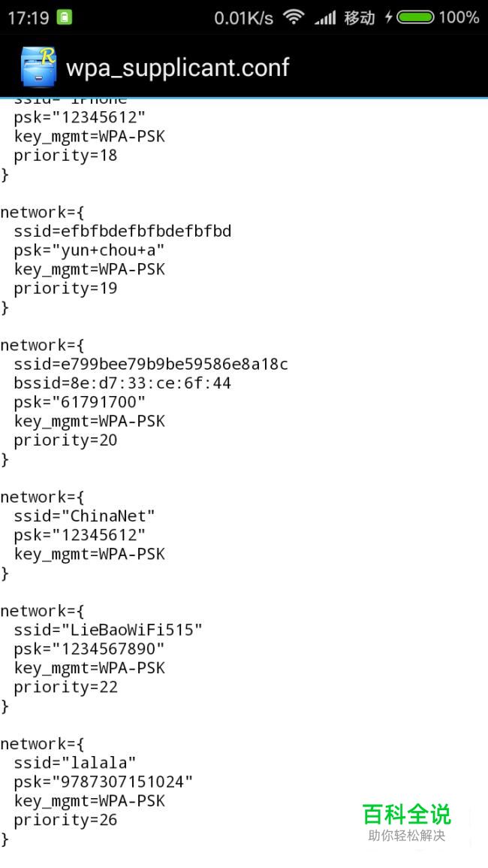Tap the ssid=efbfbdefbfbdefbfbd line
Viewport: 488px width, 868px height.
tap(122, 231)
